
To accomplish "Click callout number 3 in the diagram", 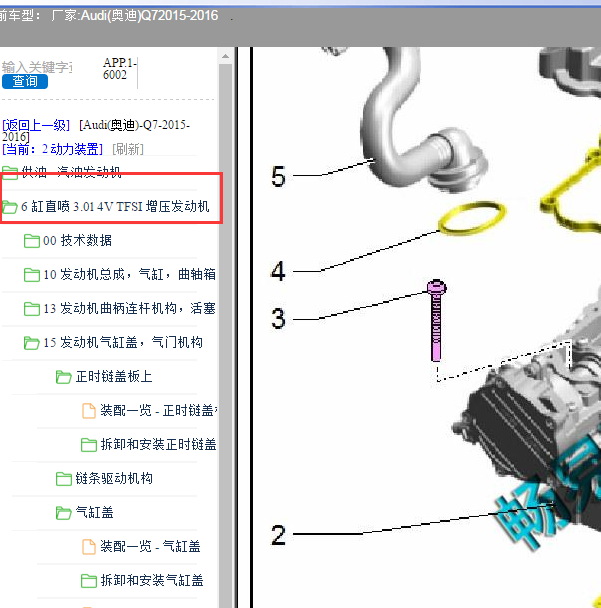I will 278,319.
